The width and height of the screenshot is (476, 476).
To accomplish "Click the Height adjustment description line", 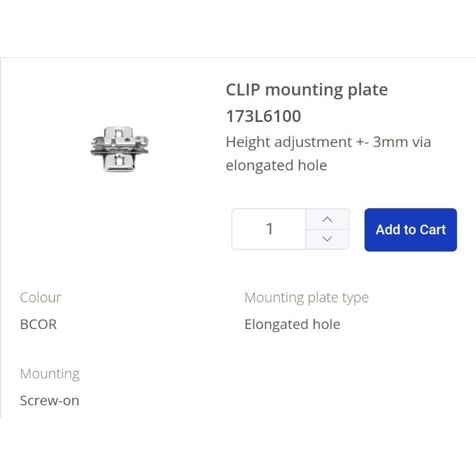I will click(x=328, y=142).
